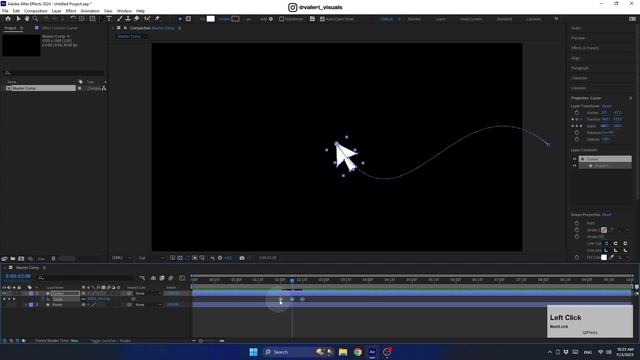Hide the Cursor group in Layer Contents
The width and height of the screenshot is (640, 360).
point(575,159)
